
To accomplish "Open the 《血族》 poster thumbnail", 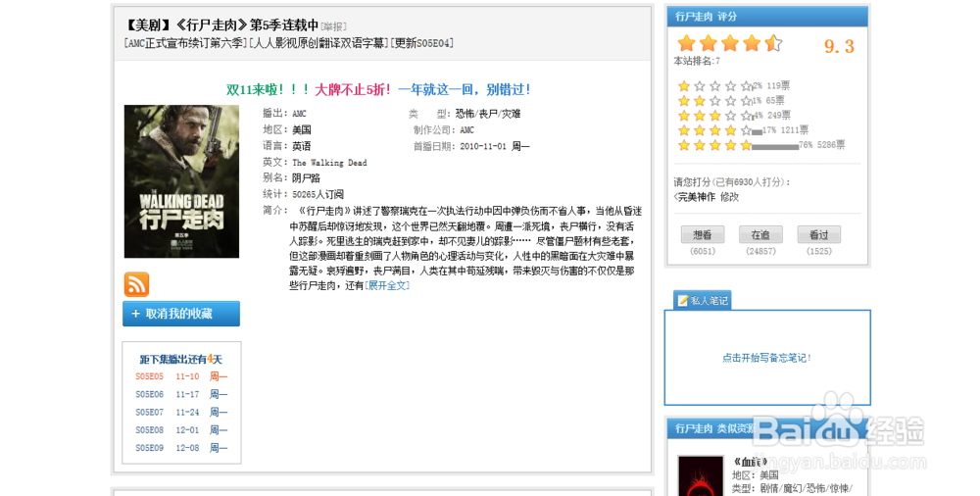I will [700, 476].
